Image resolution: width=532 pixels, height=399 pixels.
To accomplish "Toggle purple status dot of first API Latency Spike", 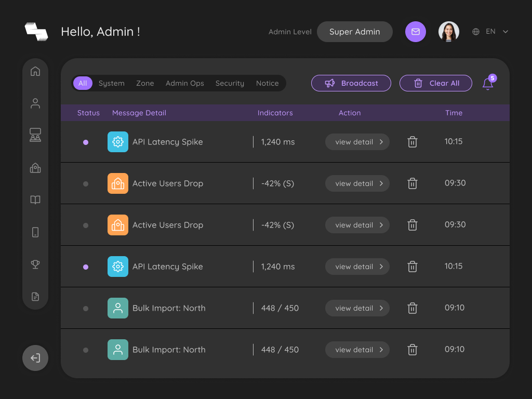I will click(86, 142).
